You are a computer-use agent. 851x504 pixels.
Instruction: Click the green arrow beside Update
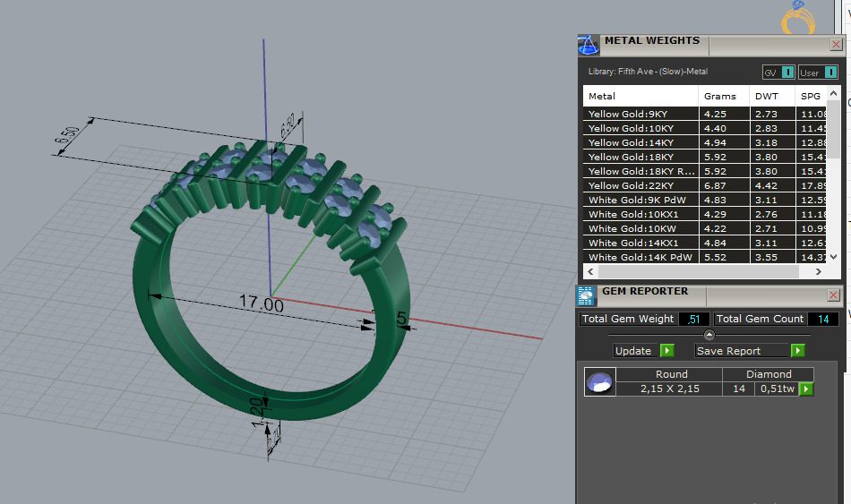point(667,350)
